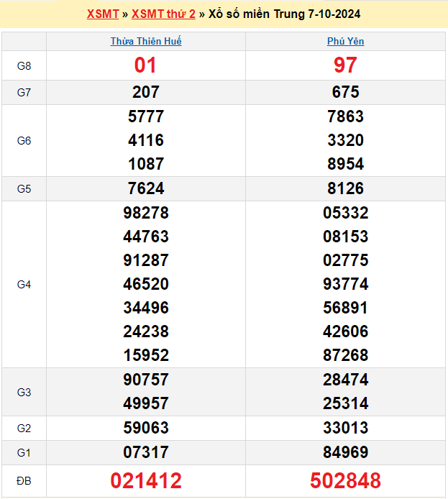The height and width of the screenshot is (499, 448).
Task: Click the G8 result 97
Action: [345, 65]
